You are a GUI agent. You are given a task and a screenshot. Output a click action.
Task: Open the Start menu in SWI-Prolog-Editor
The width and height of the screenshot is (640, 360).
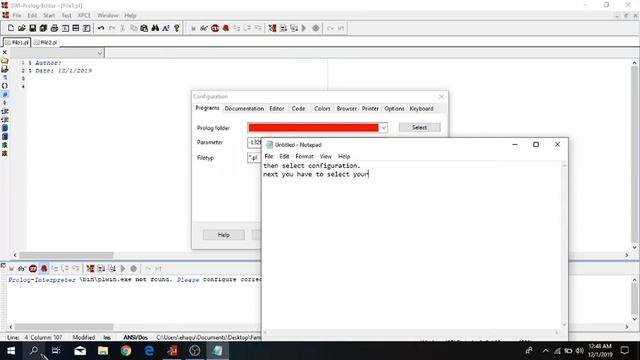(49, 16)
